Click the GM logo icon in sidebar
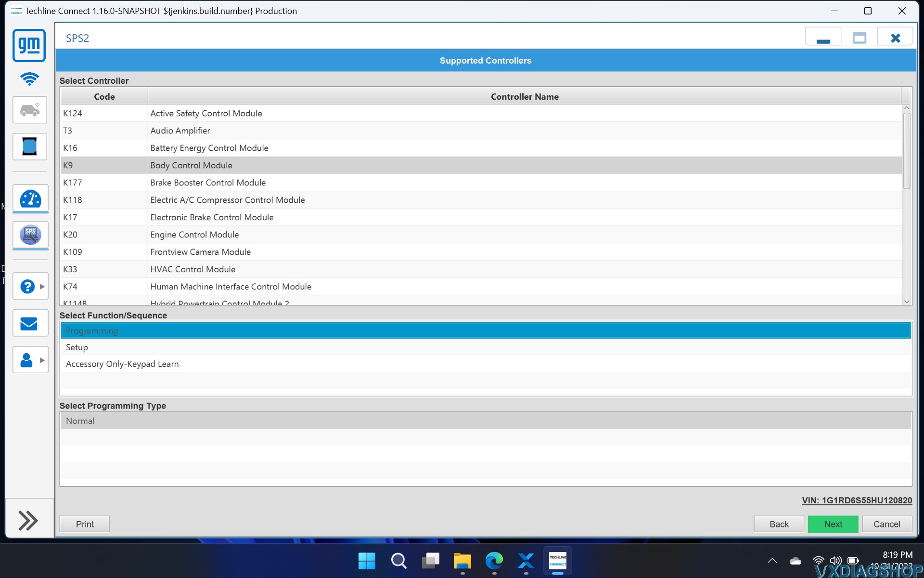The image size is (924, 578). tap(29, 46)
